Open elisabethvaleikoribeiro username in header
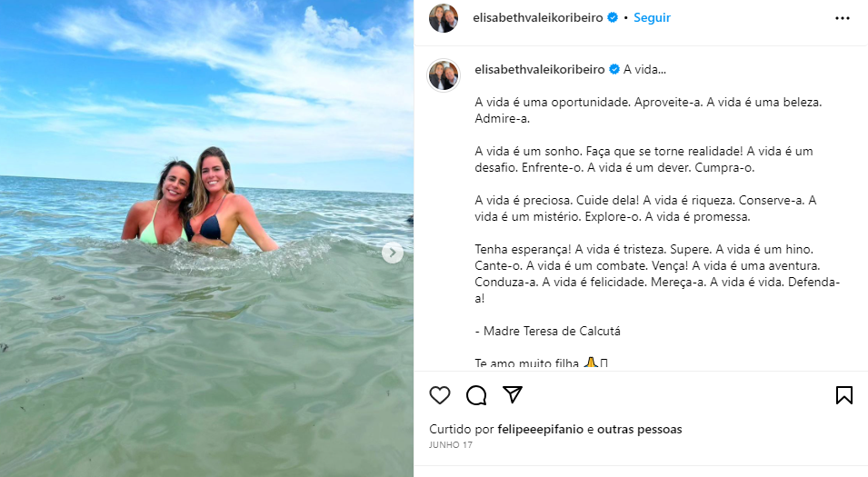 [x=538, y=17]
